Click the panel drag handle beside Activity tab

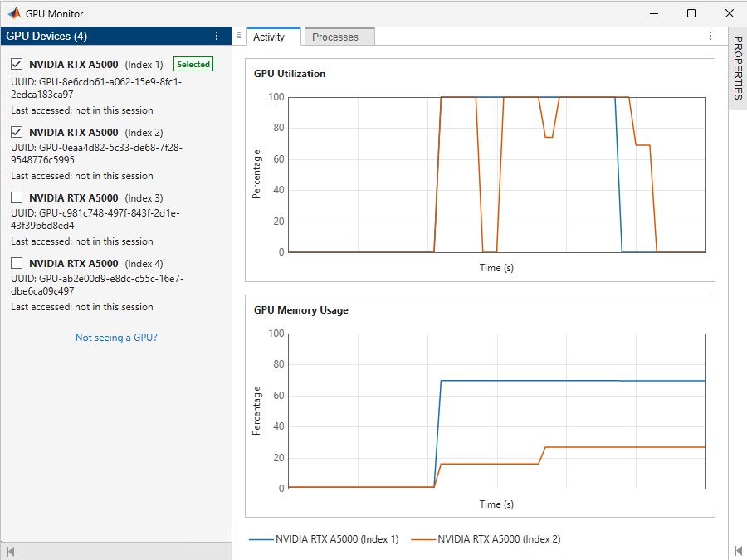[x=239, y=36]
